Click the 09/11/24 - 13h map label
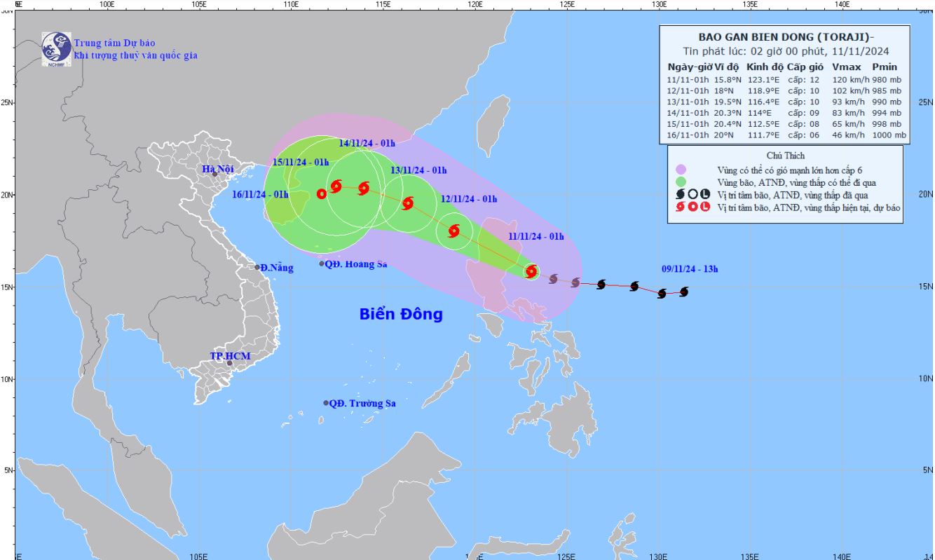This screenshot has height=560, width=935. pos(690,268)
